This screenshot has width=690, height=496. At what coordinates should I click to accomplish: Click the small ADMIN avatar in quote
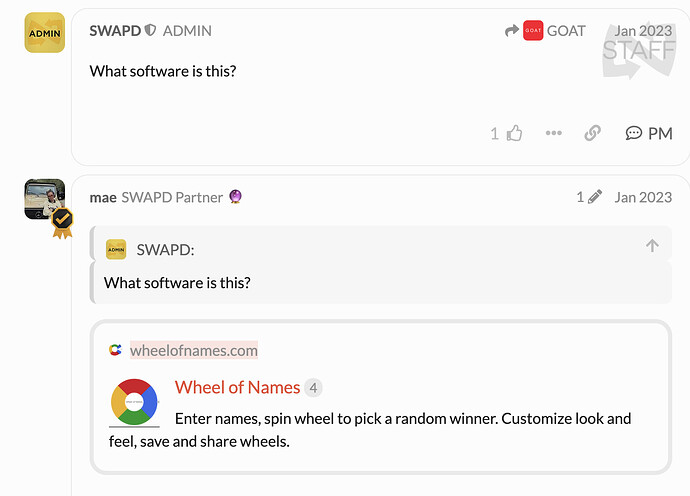116,250
